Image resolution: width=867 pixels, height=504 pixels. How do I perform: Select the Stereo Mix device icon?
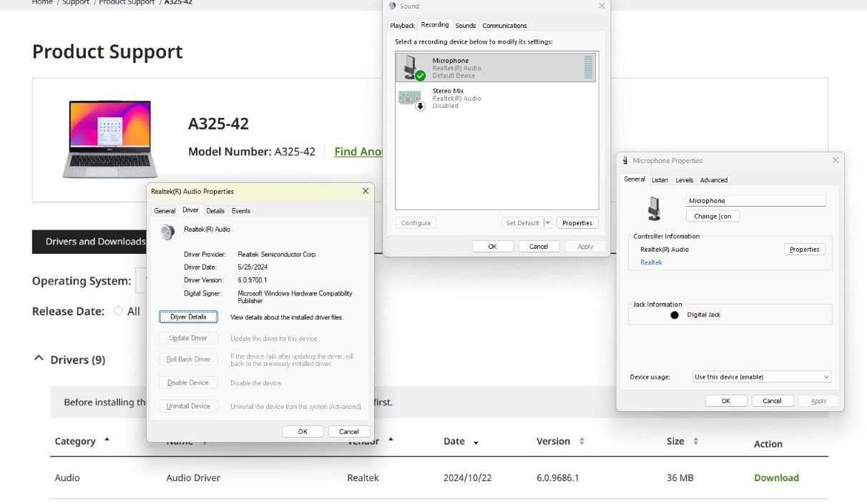coord(411,99)
